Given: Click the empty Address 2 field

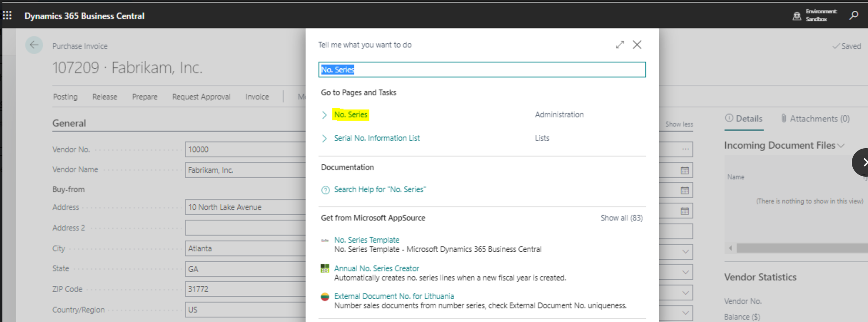Looking at the screenshot, I should [x=245, y=228].
